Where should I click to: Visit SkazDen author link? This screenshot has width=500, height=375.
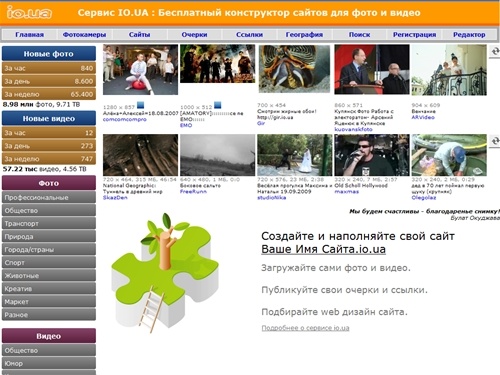click(x=115, y=198)
